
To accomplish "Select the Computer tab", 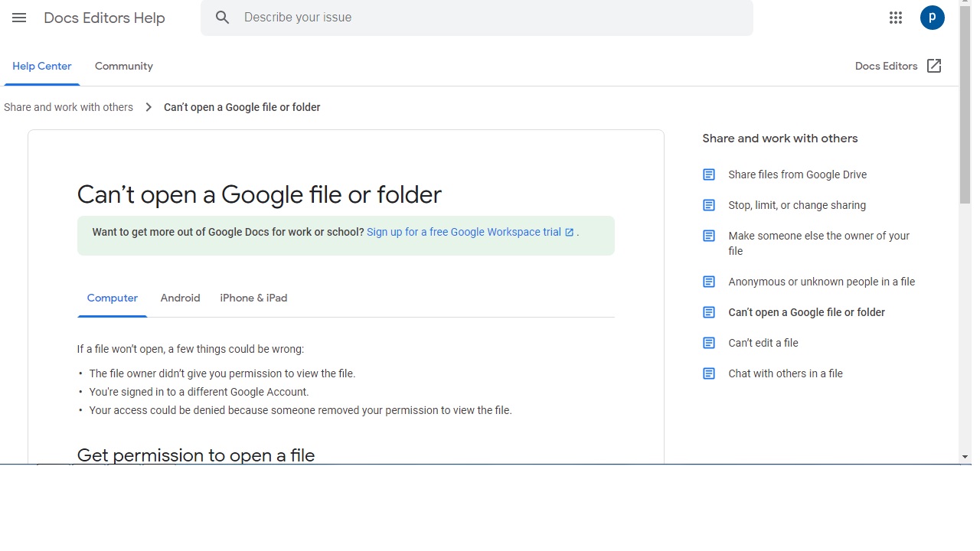I will 113,298.
